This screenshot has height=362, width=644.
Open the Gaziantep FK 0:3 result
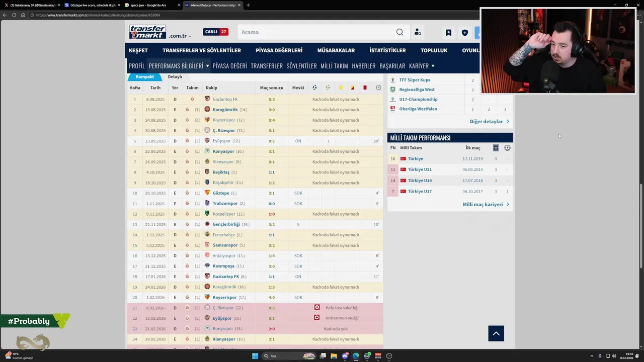point(272,100)
